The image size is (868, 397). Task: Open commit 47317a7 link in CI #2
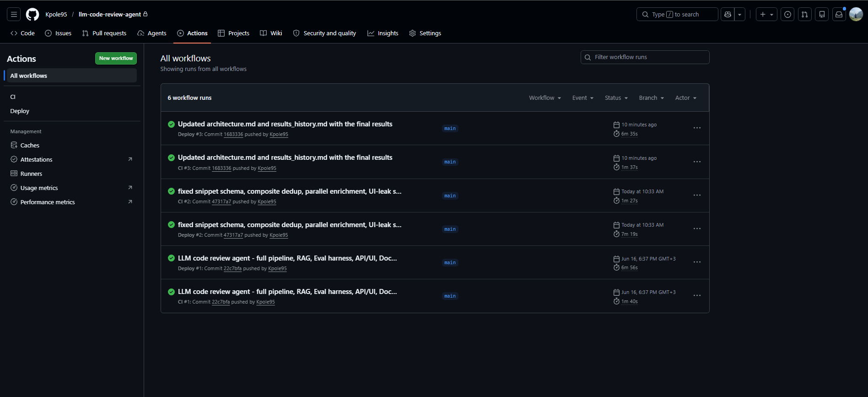[x=221, y=202]
